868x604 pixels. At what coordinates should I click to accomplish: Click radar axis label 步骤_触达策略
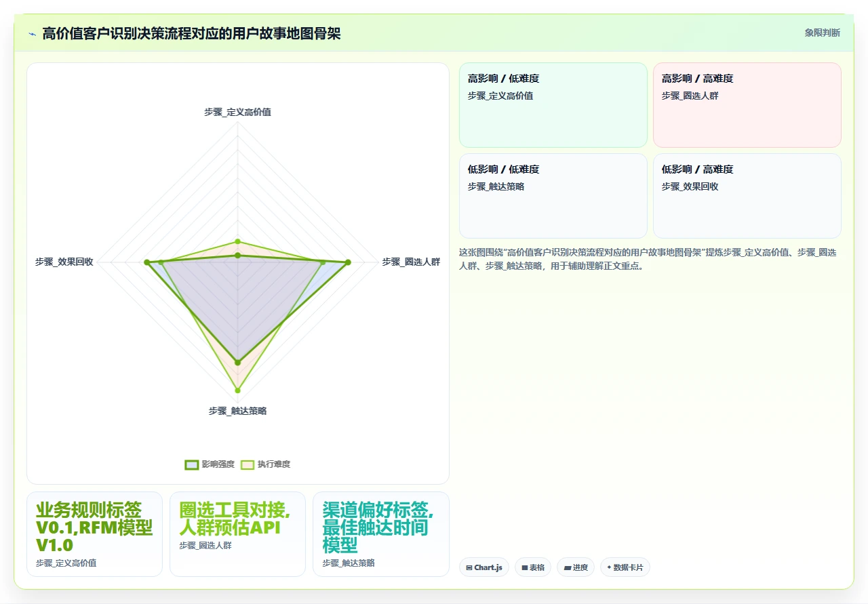click(237, 411)
